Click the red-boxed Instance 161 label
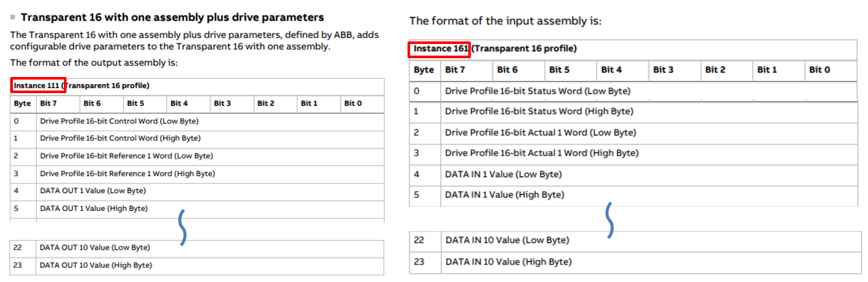The width and height of the screenshot is (868, 282). (x=442, y=49)
